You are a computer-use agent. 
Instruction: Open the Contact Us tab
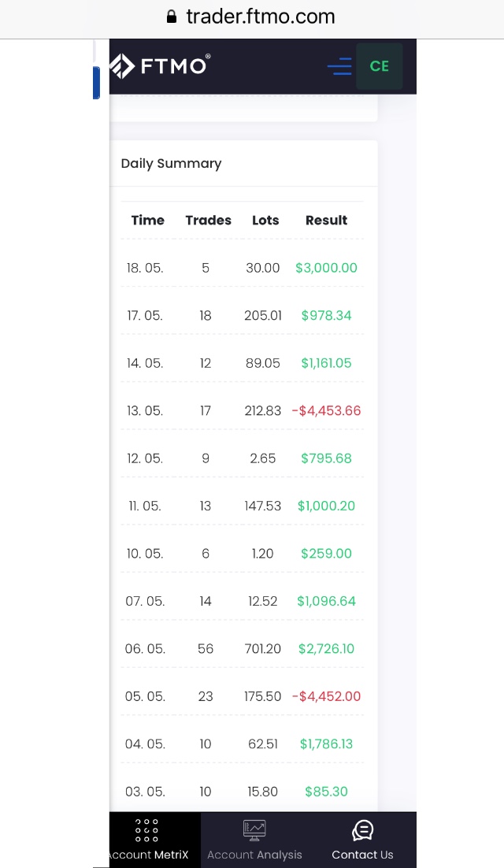(362, 855)
